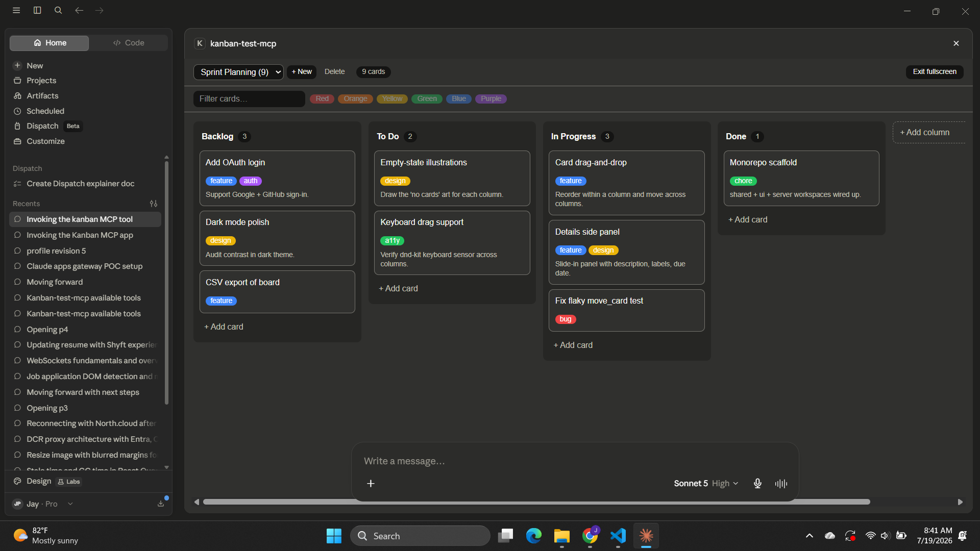
Task: Add a card to the Backlog column
Action: point(224,327)
